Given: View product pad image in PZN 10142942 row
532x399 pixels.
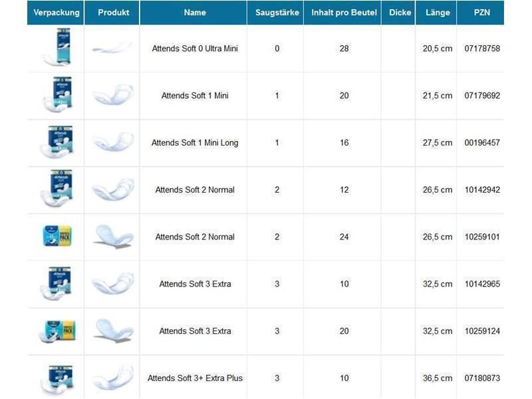Looking at the screenshot, I should click(113, 189).
